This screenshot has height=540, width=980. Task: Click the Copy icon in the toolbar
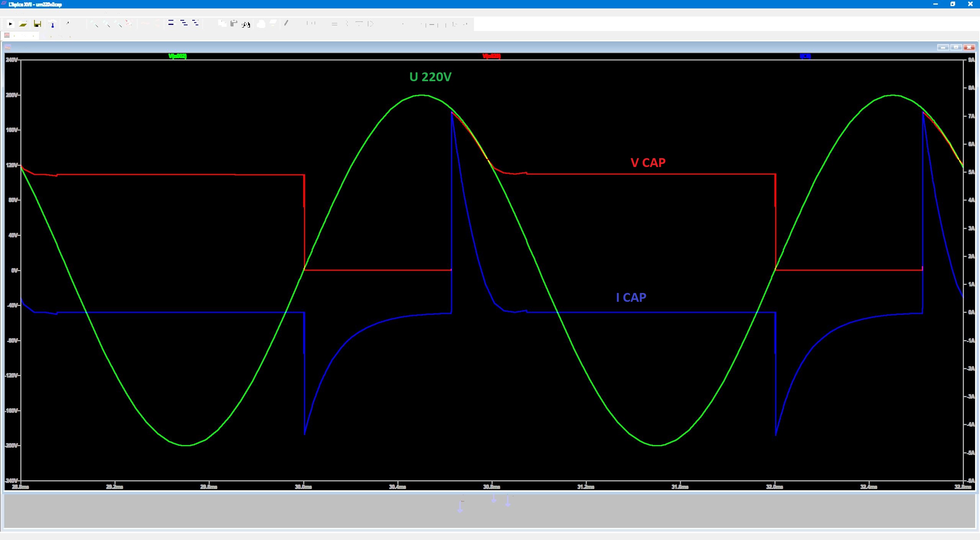point(222,24)
